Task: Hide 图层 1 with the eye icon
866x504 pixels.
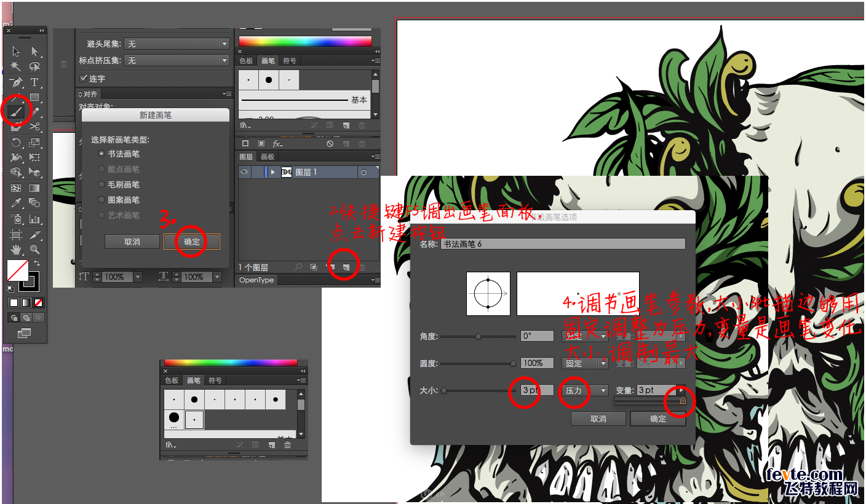Action: point(244,172)
